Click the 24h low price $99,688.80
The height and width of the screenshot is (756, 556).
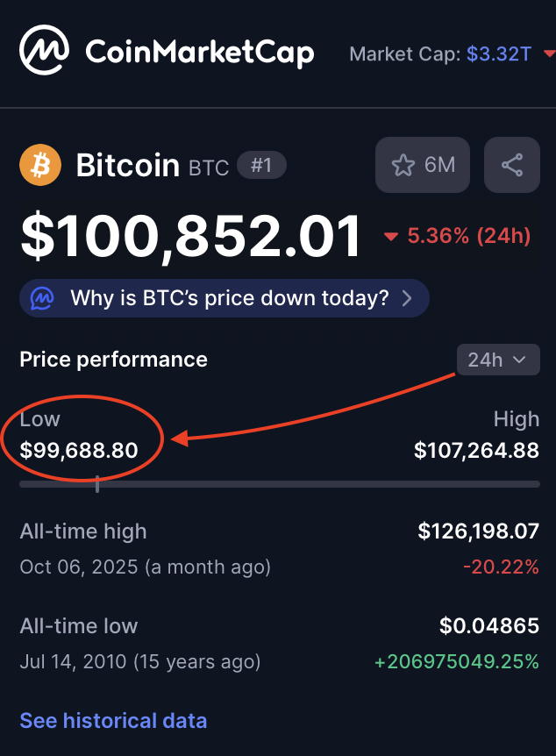point(79,451)
